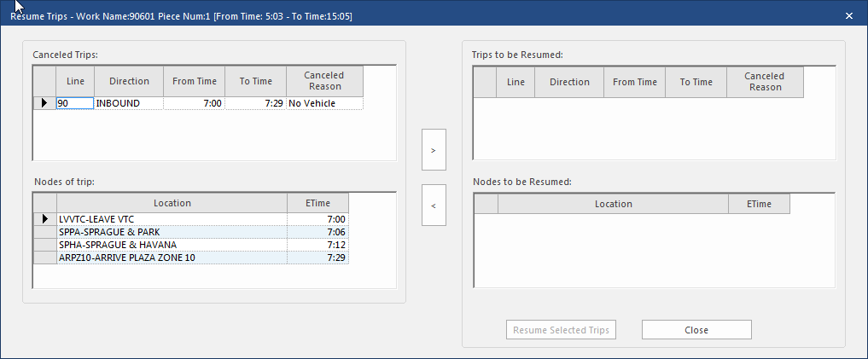Select the SPHA-SPRAGUE & HAVANA node row

pos(171,245)
